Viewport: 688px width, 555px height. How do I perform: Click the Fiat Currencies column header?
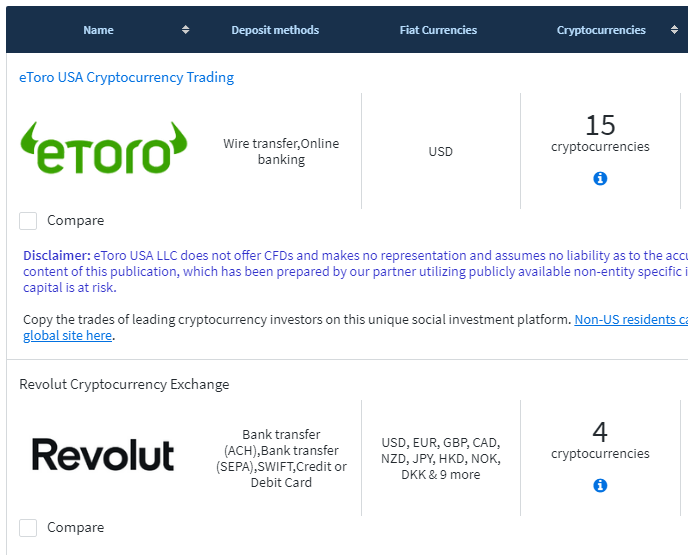pos(438,30)
